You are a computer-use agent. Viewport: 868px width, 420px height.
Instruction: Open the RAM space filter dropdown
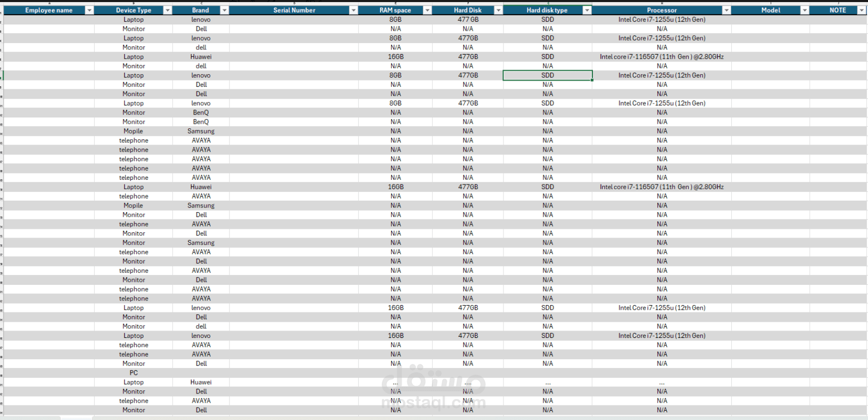(x=427, y=10)
